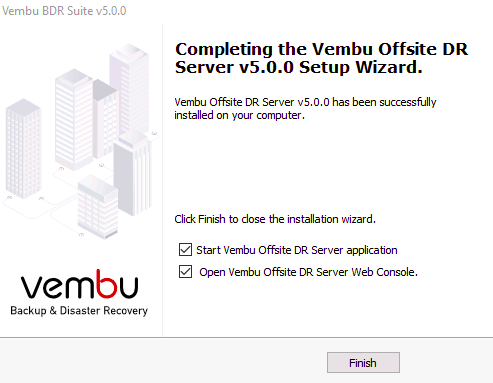Screen dimensions: 493x383
Task: Click the Finish button
Action: (363, 362)
